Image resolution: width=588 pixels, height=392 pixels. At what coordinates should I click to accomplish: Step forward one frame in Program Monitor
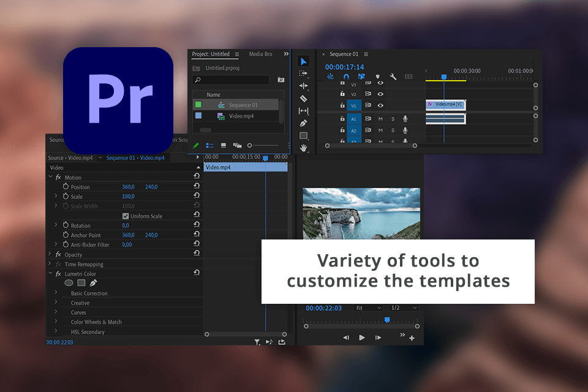[378, 337]
